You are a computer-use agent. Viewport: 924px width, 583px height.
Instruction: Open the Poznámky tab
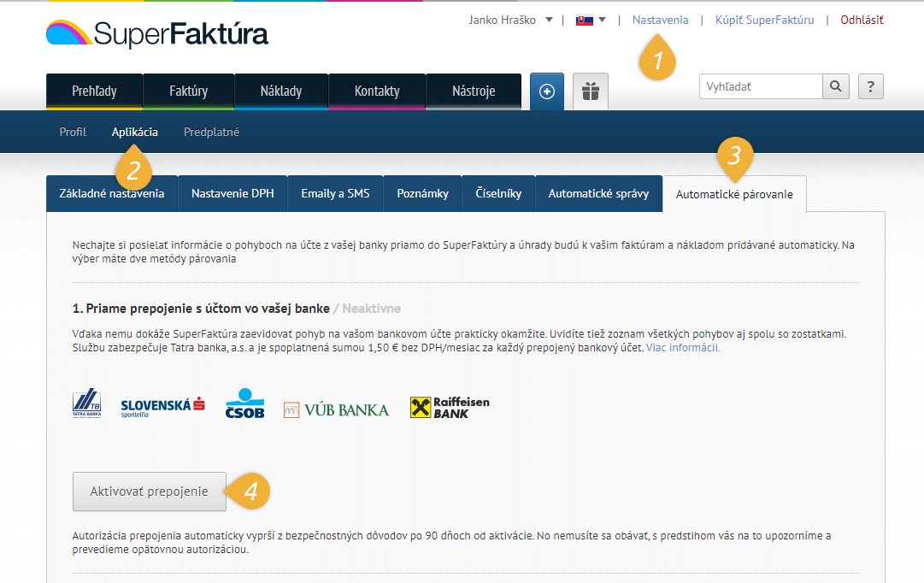point(422,193)
